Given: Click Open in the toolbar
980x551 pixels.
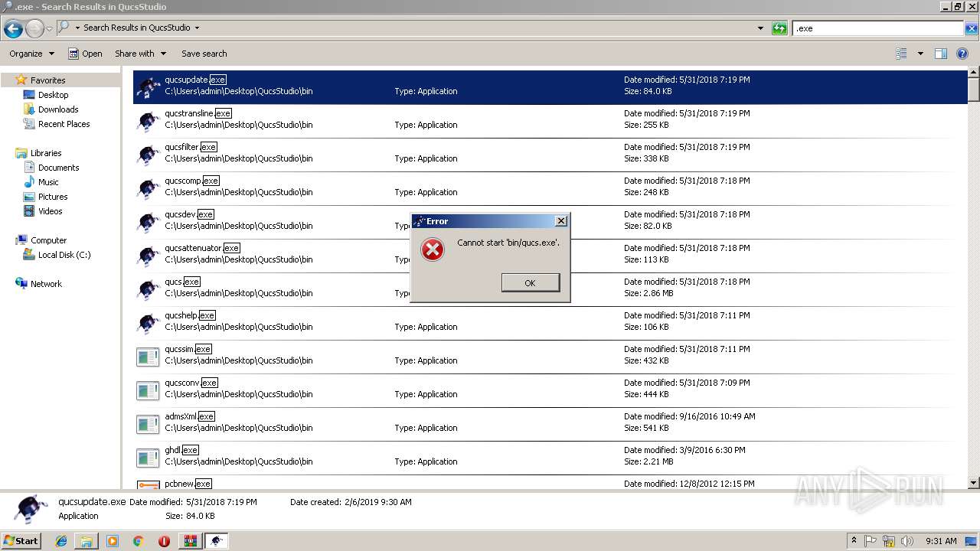Looking at the screenshot, I should tap(85, 54).
